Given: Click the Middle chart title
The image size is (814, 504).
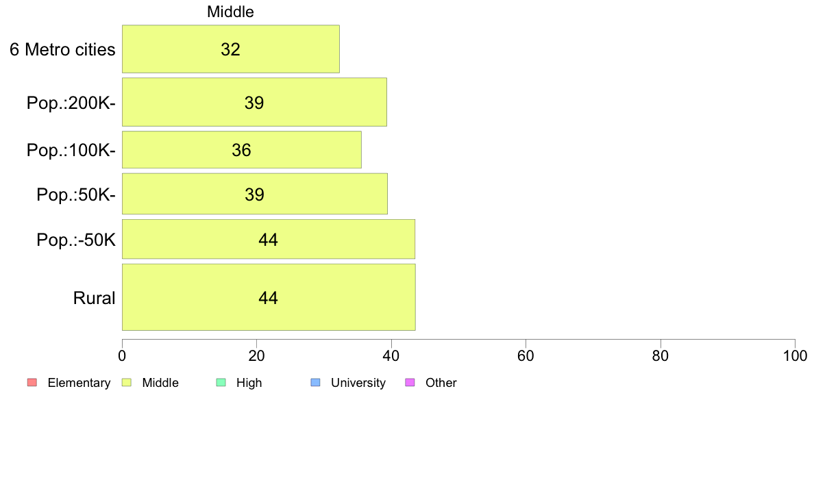Looking at the screenshot, I should pyautogui.click(x=230, y=12).
